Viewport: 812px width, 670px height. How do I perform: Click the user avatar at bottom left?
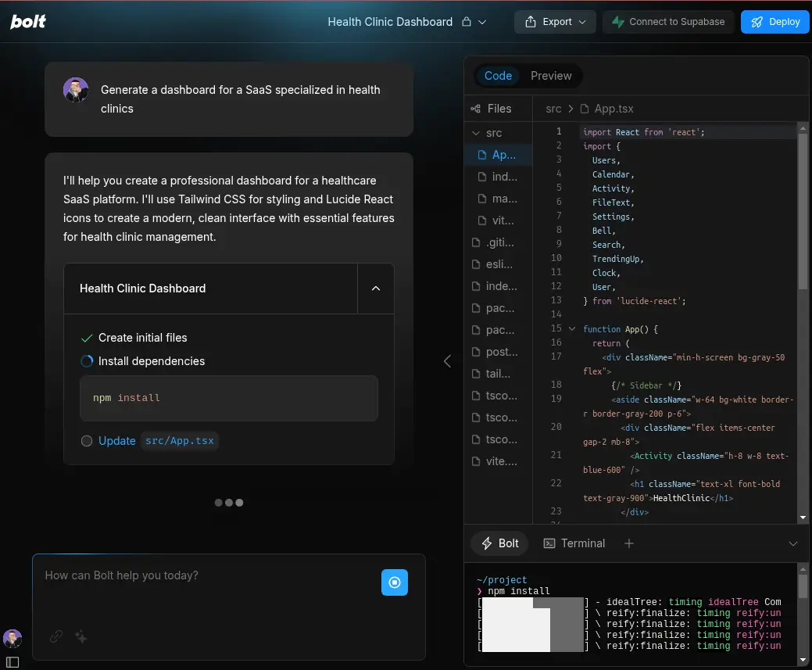coord(12,638)
